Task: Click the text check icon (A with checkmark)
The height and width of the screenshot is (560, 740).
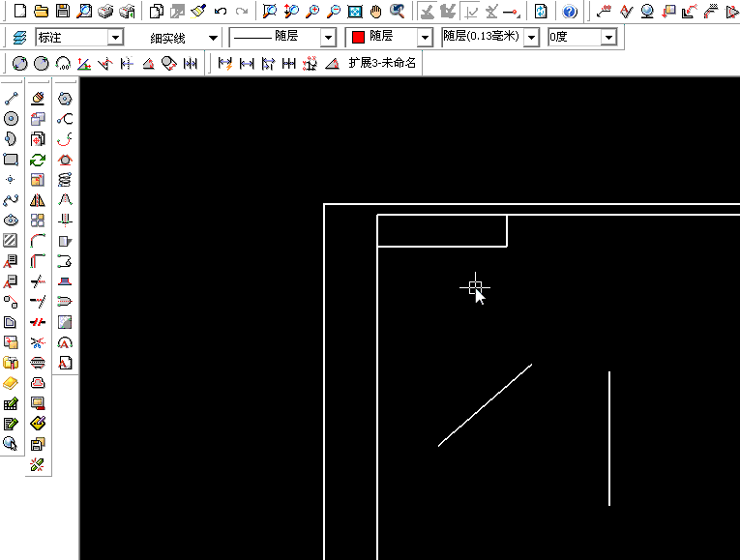Action: point(626,11)
